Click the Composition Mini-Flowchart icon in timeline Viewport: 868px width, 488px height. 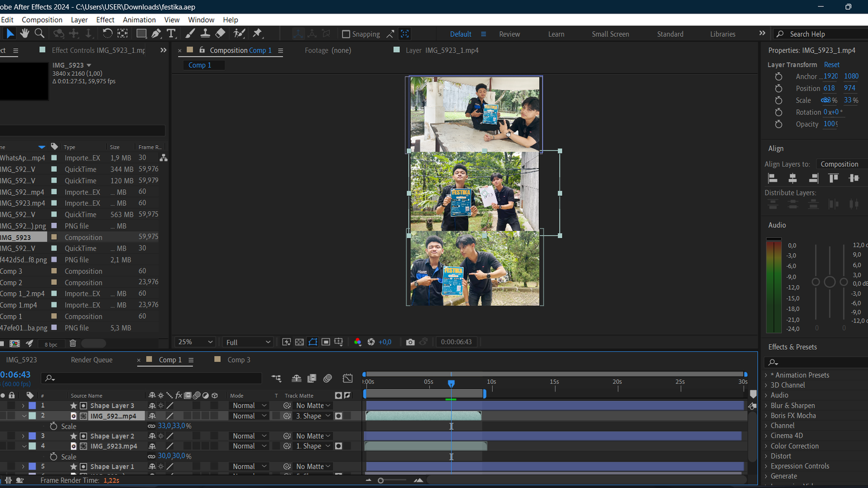[x=276, y=378]
